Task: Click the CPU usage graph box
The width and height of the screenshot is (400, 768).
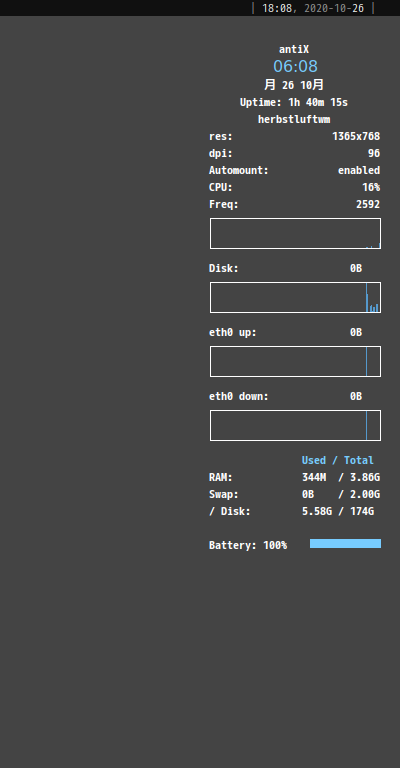Action: (295, 234)
